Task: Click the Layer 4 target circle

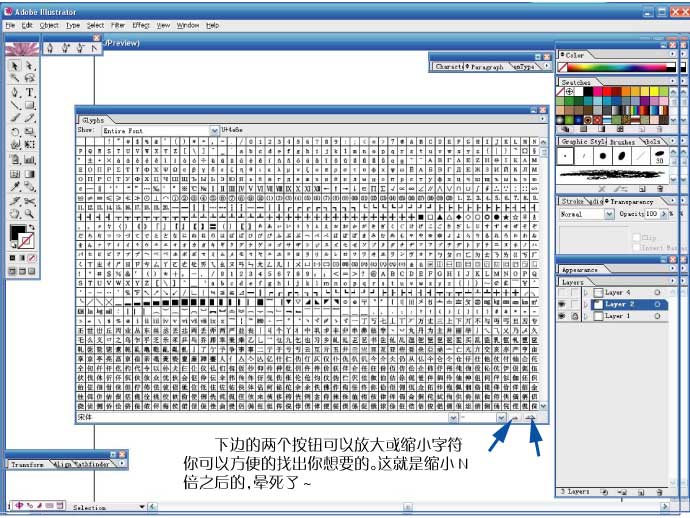Action: (657, 292)
